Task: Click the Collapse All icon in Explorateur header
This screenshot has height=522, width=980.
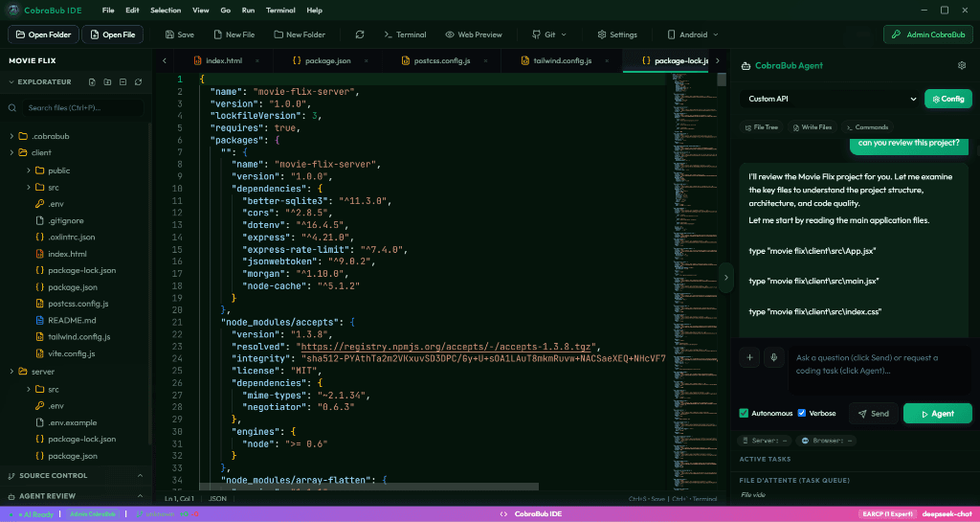Action: click(122, 82)
